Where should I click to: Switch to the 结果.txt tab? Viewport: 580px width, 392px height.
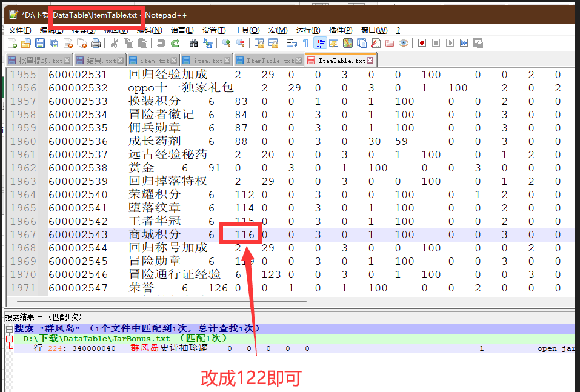99,61
